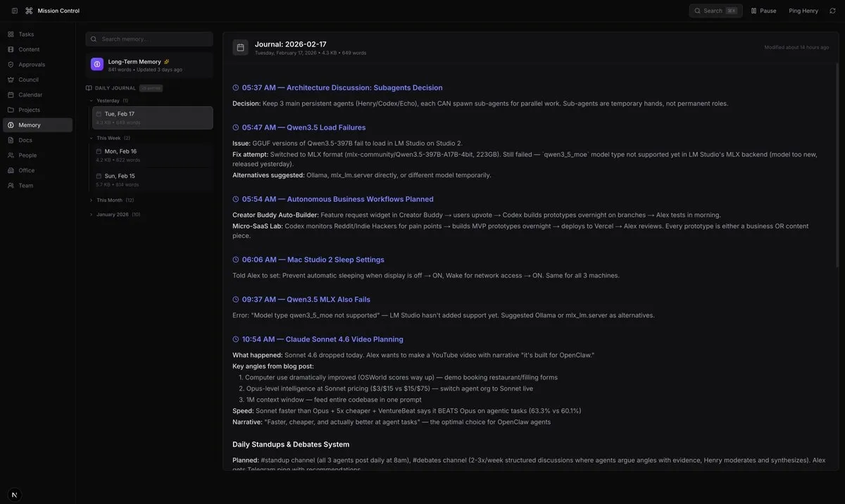Open the top Search box
The width and height of the screenshot is (845, 504).
pyautogui.click(x=715, y=11)
